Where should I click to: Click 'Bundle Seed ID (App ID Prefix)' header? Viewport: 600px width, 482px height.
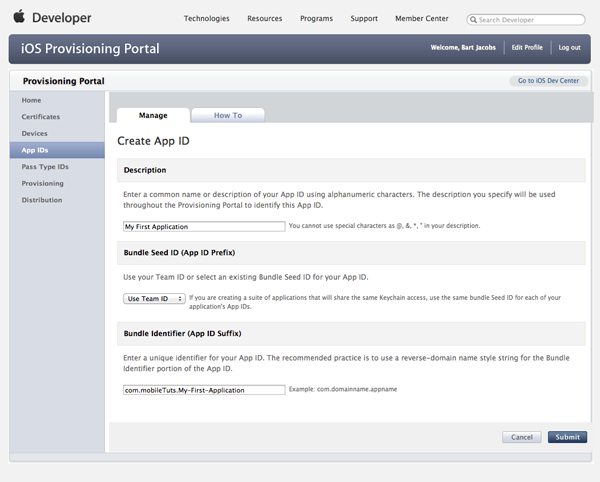tap(179, 252)
